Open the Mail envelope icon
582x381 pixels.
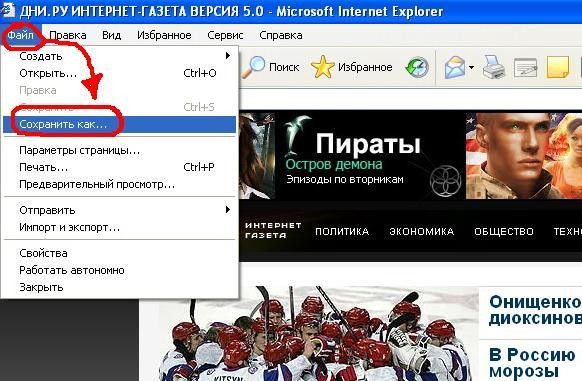[x=455, y=67]
